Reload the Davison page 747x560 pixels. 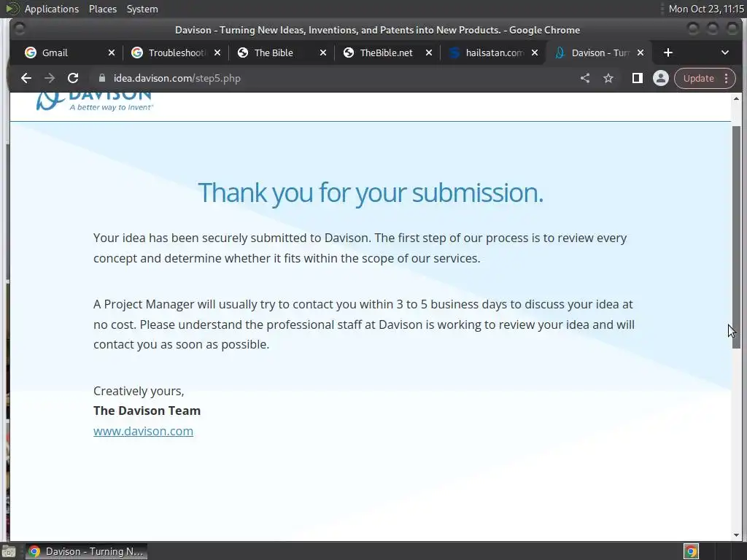73,78
